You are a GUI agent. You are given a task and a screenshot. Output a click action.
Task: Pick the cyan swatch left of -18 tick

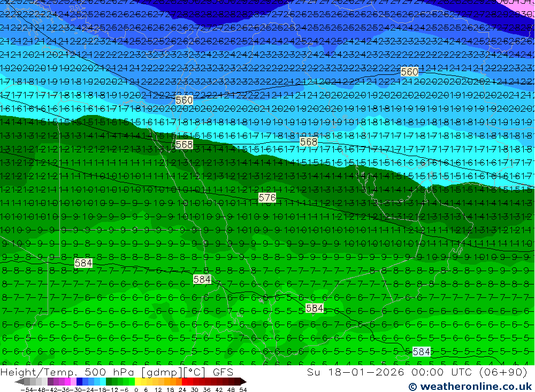click(103, 381)
